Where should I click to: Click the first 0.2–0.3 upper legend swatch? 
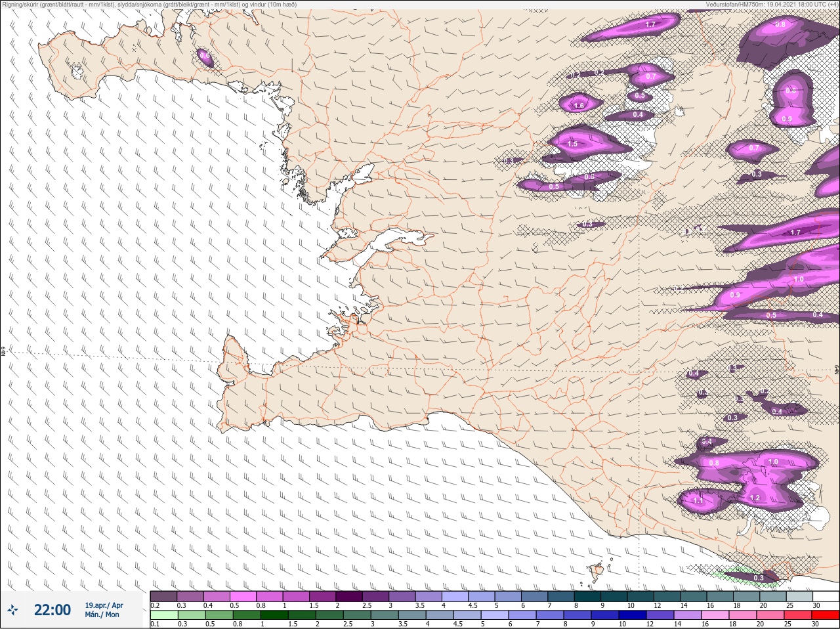(x=163, y=596)
